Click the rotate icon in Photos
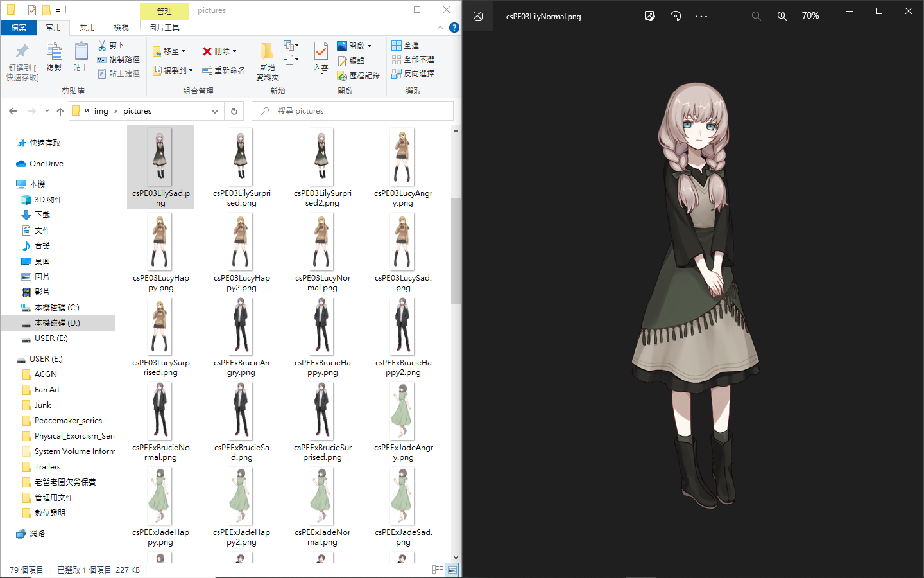924x578 pixels. point(676,16)
